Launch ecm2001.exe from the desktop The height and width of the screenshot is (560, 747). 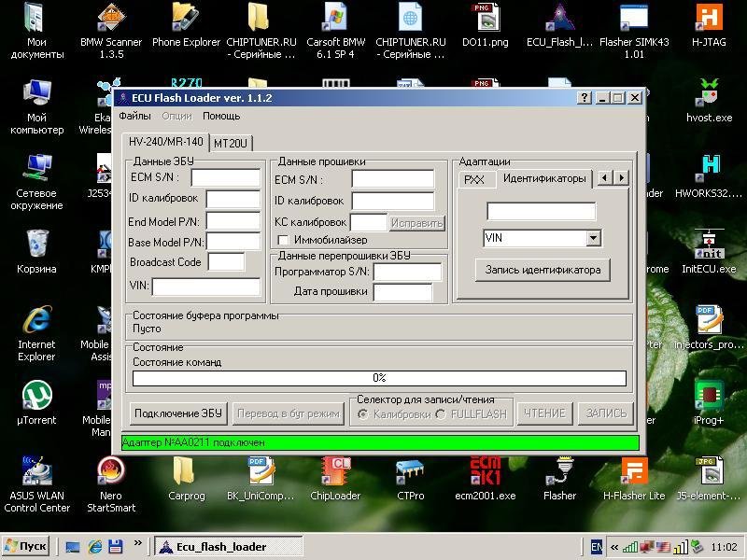tap(486, 469)
